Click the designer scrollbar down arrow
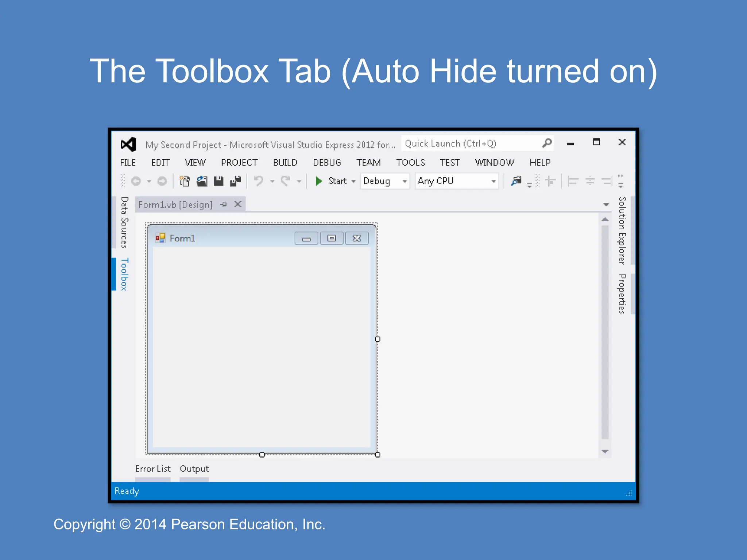The image size is (747, 560). (605, 452)
